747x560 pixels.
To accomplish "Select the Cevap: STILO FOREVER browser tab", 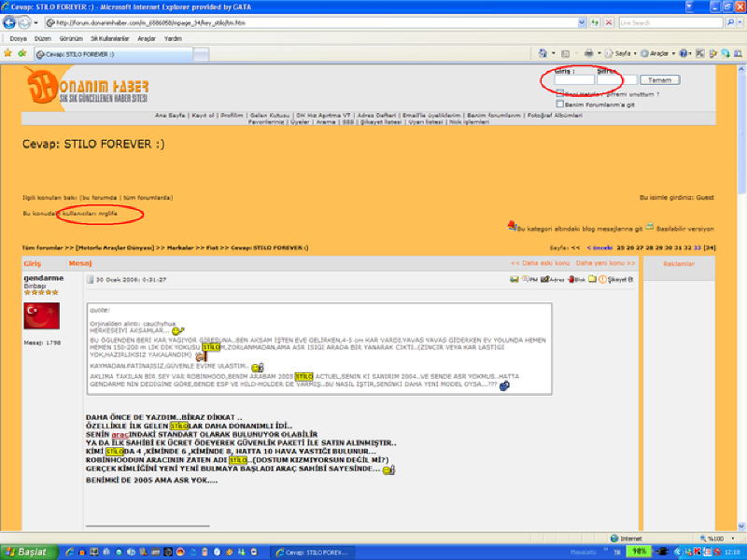I will (113, 54).
